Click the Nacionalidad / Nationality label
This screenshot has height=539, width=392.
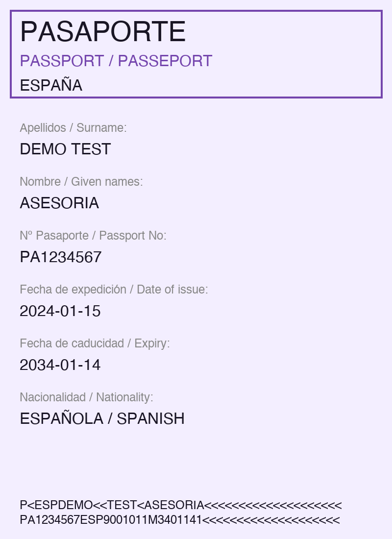[x=86, y=397]
